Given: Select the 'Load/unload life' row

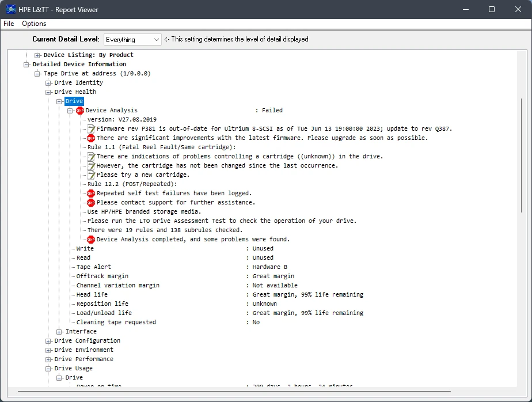Looking at the screenshot, I should coord(220,313).
